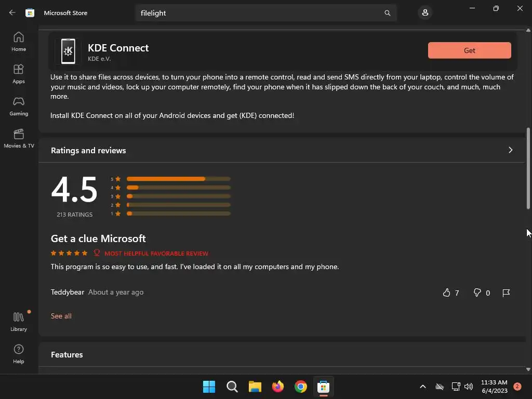Click the 5-star rating bar
532x399 pixels.
point(179,179)
